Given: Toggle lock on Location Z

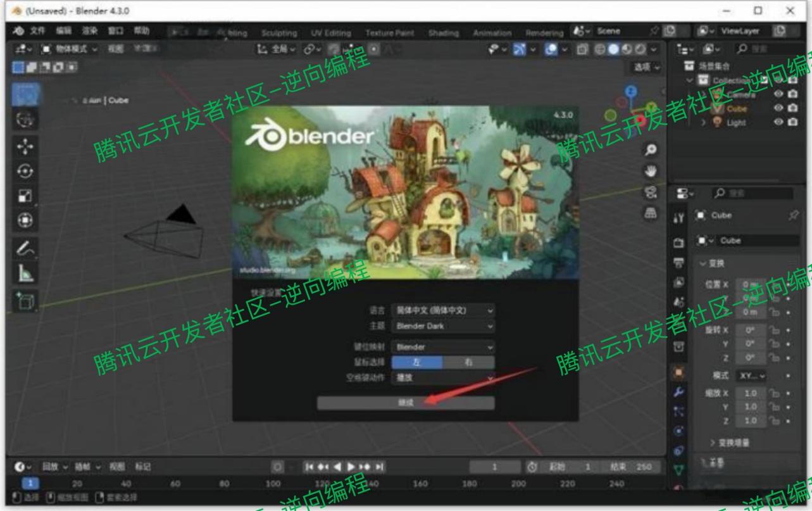Looking at the screenshot, I should pyautogui.click(x=774, y=312).
